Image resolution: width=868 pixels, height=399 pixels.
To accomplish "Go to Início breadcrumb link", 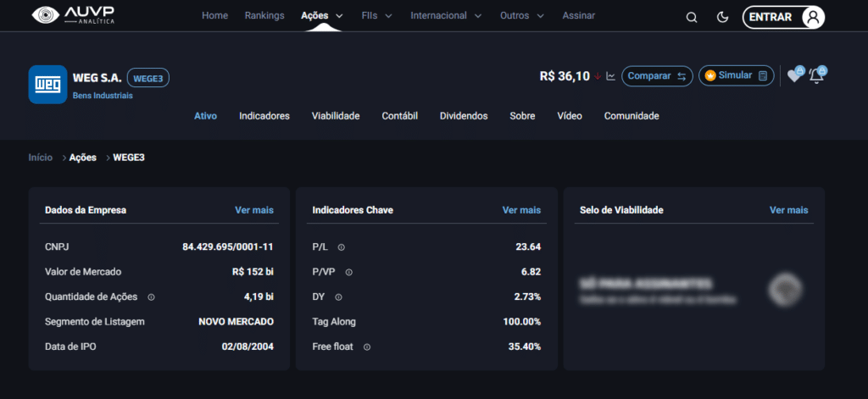I will pos(41,158).
